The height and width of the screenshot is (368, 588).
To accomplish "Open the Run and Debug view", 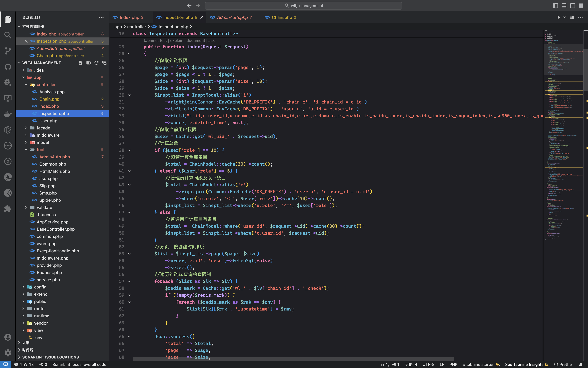I will tap(8, 82).
